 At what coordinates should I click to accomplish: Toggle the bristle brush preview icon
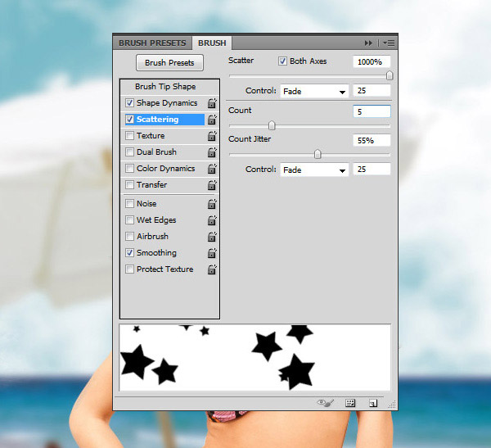(x=326, y=403)
